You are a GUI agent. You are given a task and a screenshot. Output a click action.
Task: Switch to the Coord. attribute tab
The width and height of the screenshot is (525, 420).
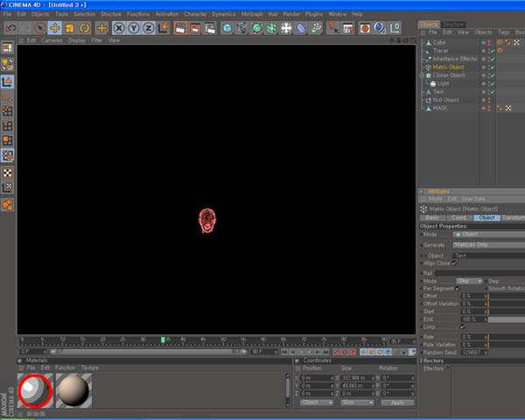click(459, 218)
